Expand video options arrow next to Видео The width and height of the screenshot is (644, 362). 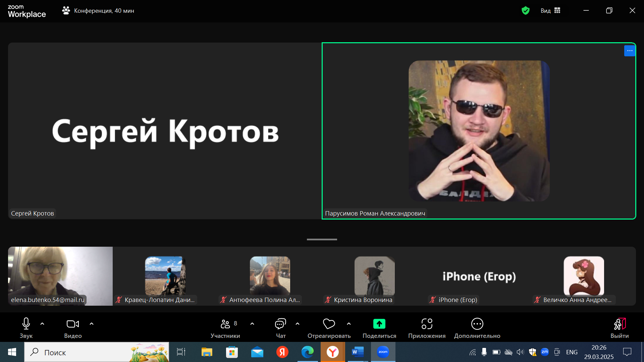[x=92, y=324]
